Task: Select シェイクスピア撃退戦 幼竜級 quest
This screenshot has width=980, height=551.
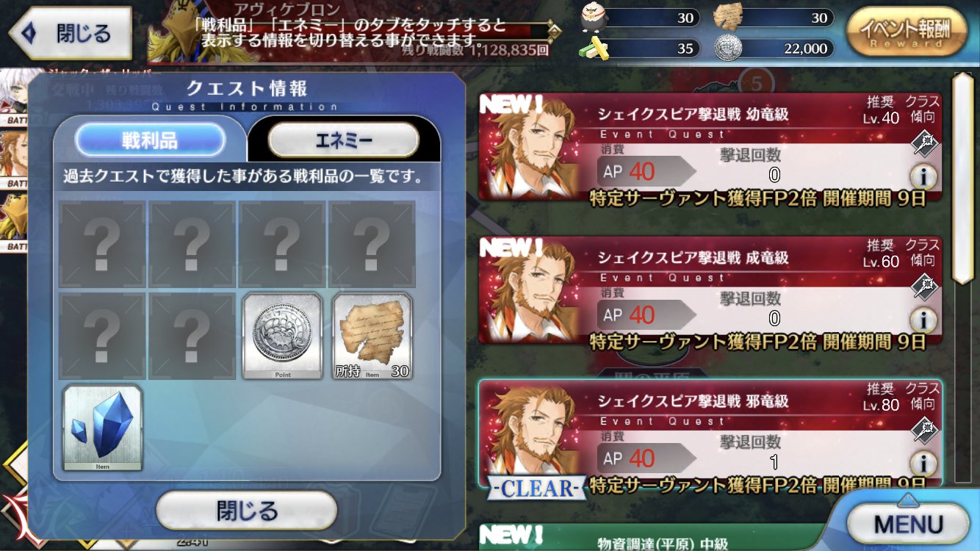Action: click(x=710, y=147)
